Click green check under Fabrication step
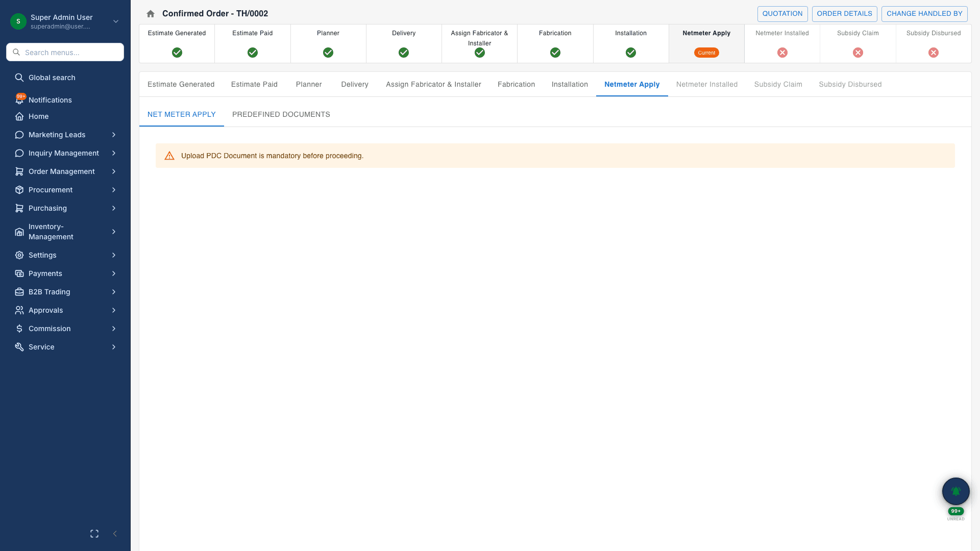The width and height of the screenshot is (980, 551). [x=555, y=53]
